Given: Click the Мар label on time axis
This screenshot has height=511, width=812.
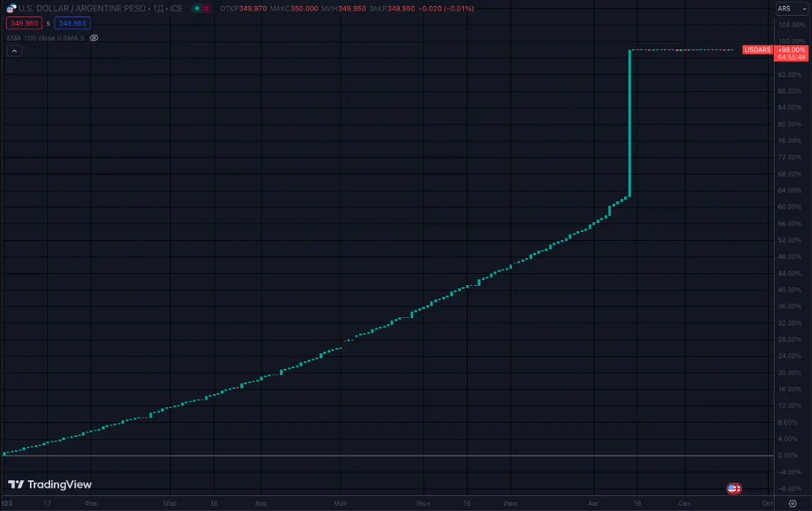Looking at the screenshot, I should coord(170,504).
